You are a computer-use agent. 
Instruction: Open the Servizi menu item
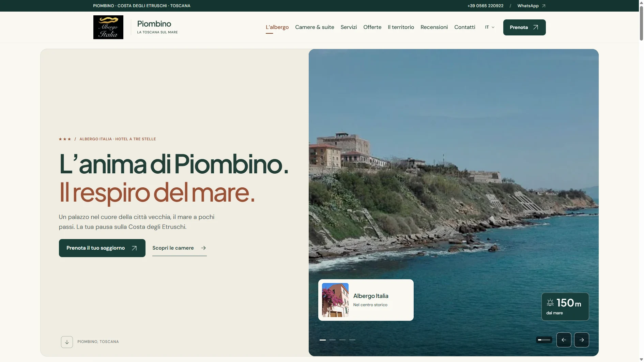coord(349,27)
